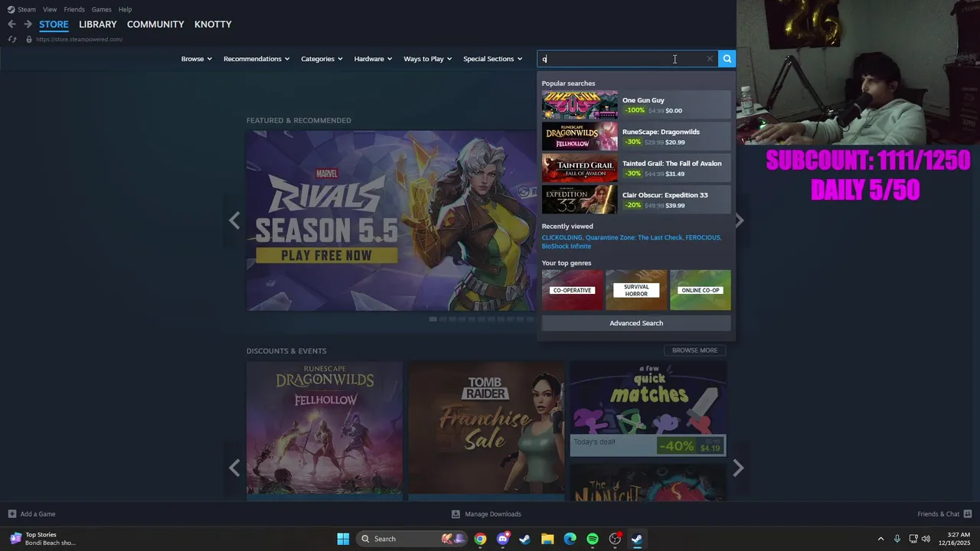The height and width of the screenshot is (551, 980).
Task: Click BROWSE MORE in Discounts & Events
Action: (694, 350)
